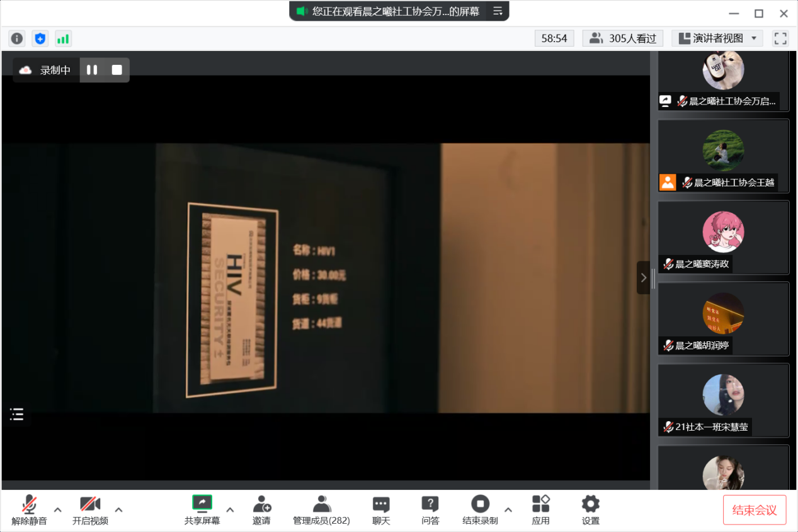
Task: Open the Q&A panel
Action: (430, 509)
